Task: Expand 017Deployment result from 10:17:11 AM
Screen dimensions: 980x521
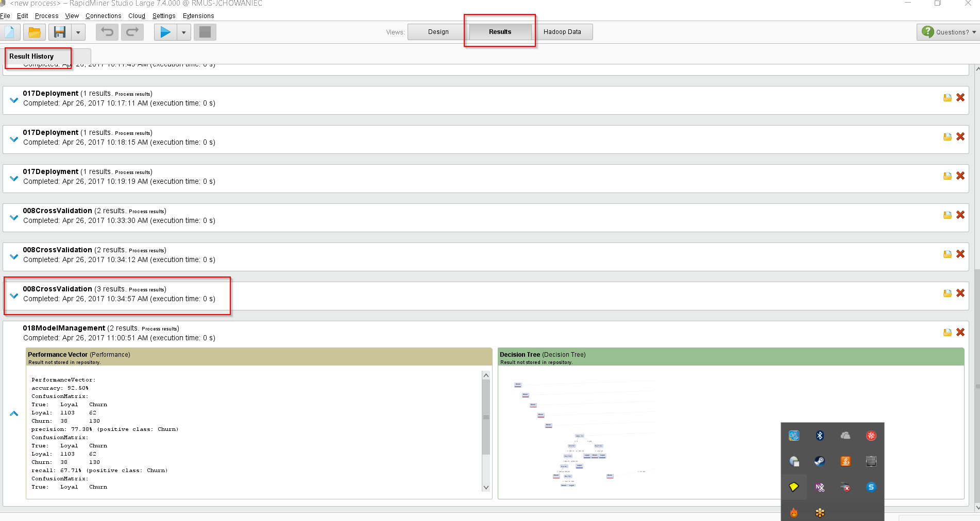Action: pos(14,100)
